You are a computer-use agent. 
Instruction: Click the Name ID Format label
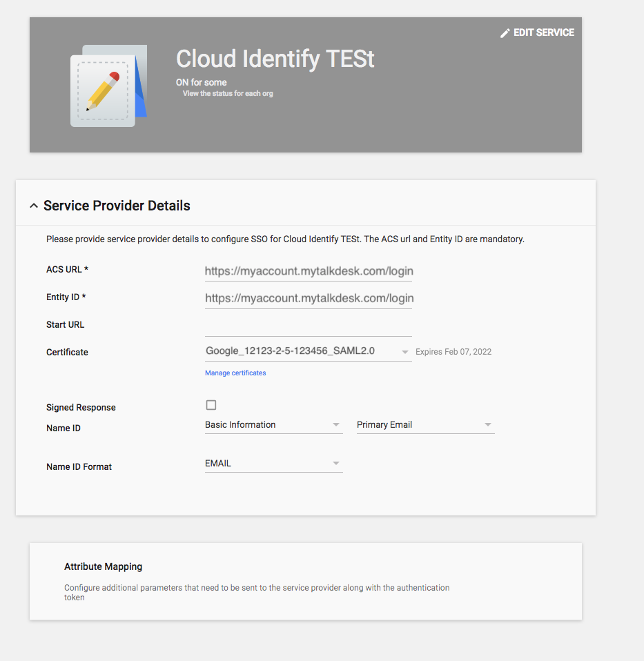(x=79, y=467)
